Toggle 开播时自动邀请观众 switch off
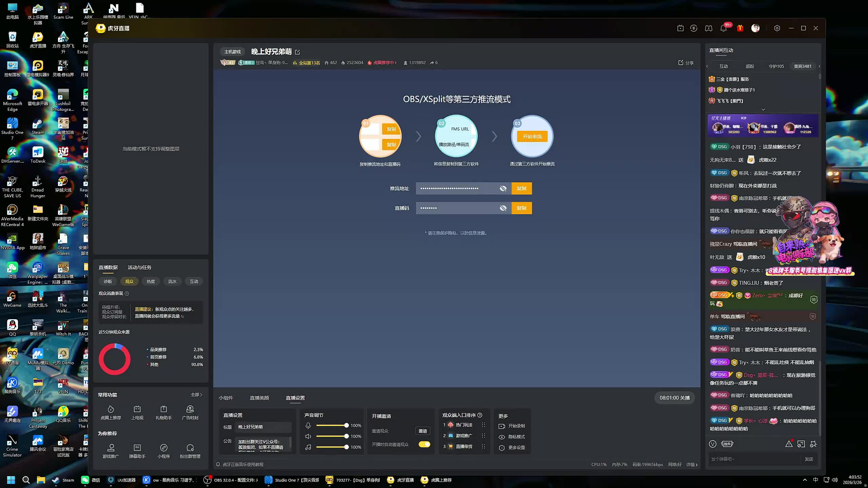 click(424, 444)
